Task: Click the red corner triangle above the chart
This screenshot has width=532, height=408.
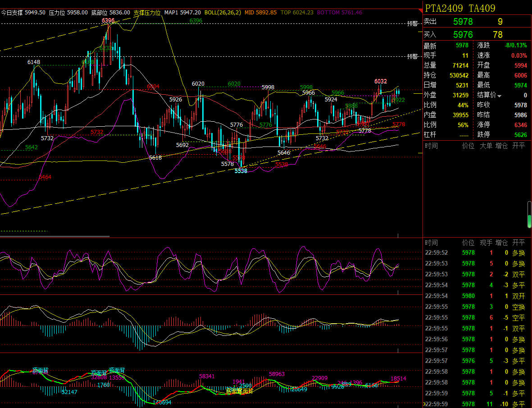Action: (421, 11)
